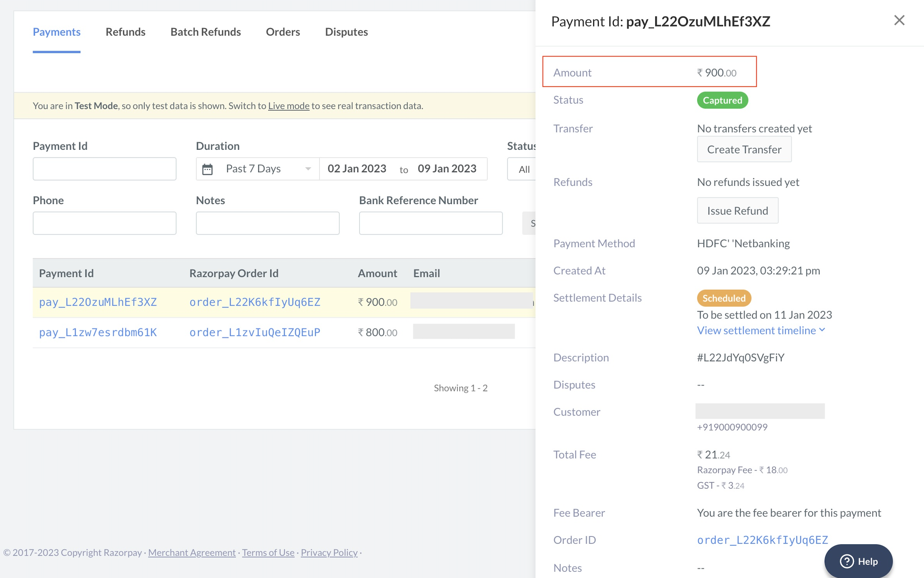Expand the View settlement timeline dropdown
Image resolution: width=924 pixels, height=578 pixels.
tap(761, 329)
